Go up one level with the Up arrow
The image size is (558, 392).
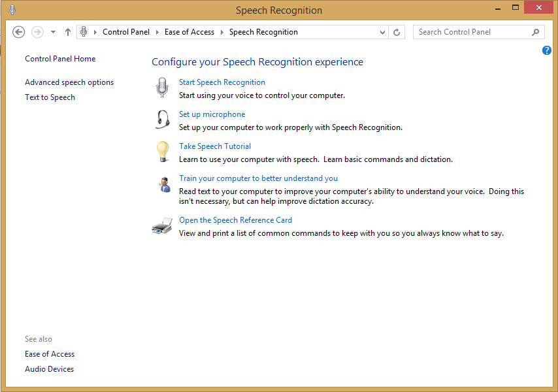click(x=67, y=32)
